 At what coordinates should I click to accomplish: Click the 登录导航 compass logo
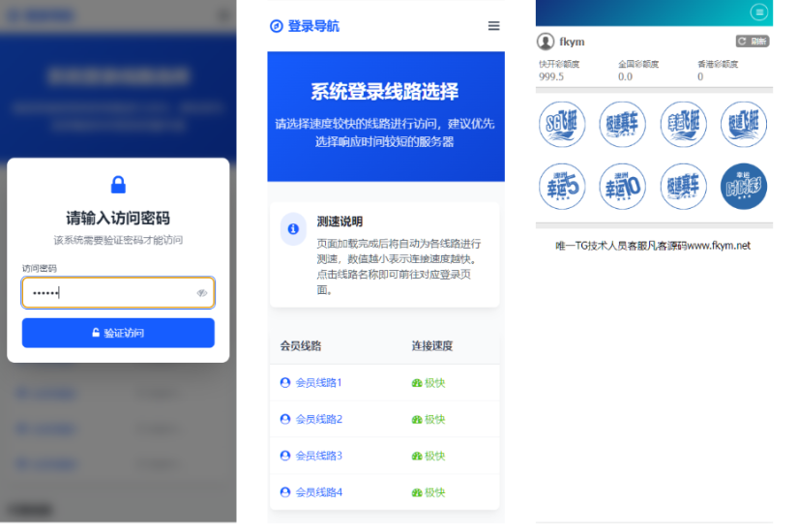click(276, 26)
